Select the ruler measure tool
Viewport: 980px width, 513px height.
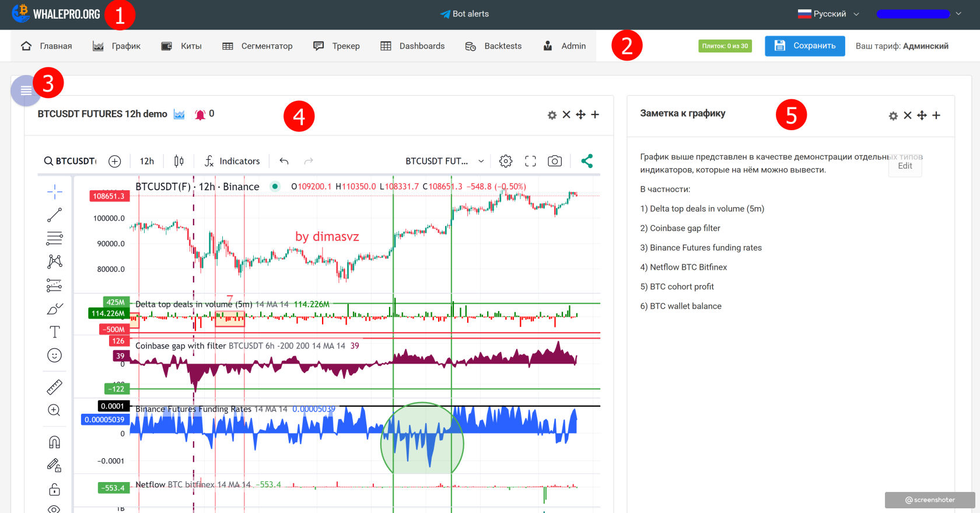point(54,387)
